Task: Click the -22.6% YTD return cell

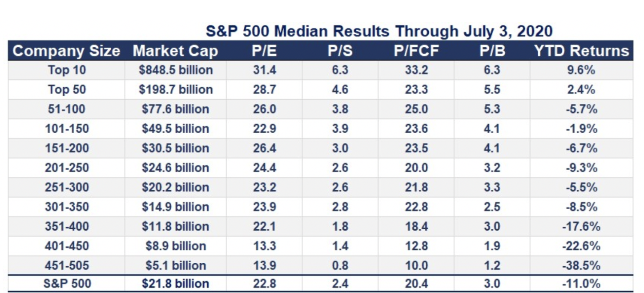Action: 581,246
